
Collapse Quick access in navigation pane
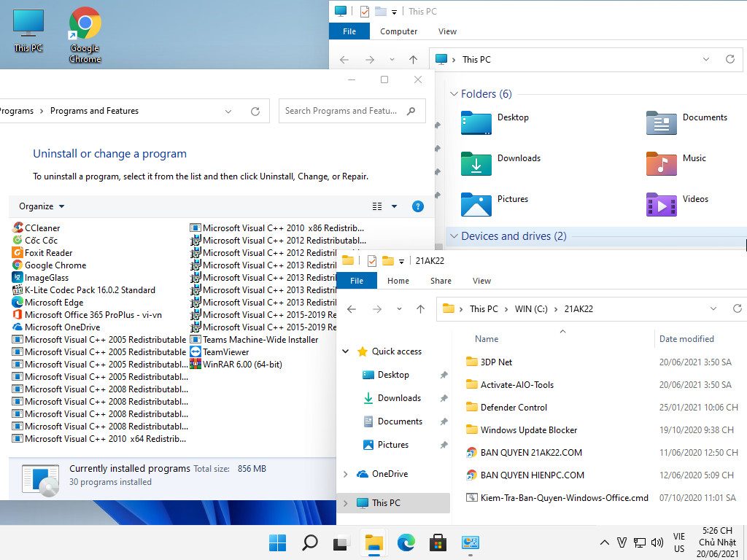click(345, 351)
